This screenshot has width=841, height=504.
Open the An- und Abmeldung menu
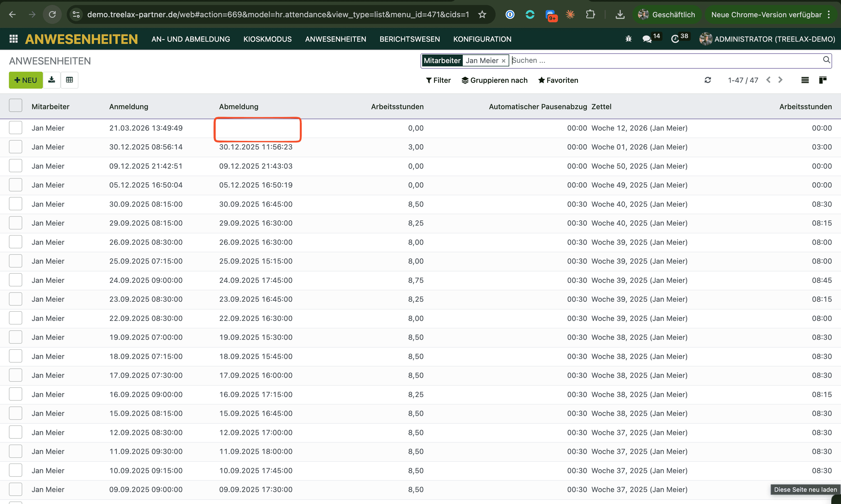pos(191,39)
